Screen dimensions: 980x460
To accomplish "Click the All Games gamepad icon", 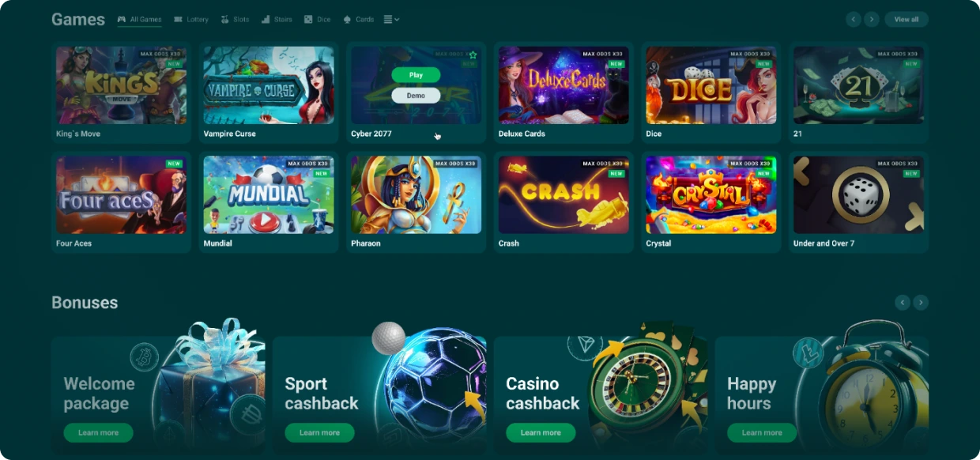I will pos(122,19).
